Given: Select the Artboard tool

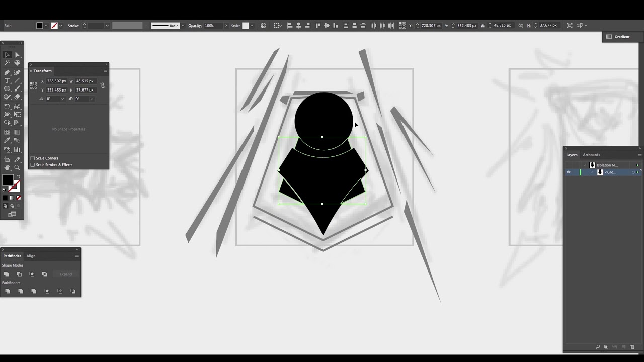Looking at the screenshot, I should click(x=7, y=159).
